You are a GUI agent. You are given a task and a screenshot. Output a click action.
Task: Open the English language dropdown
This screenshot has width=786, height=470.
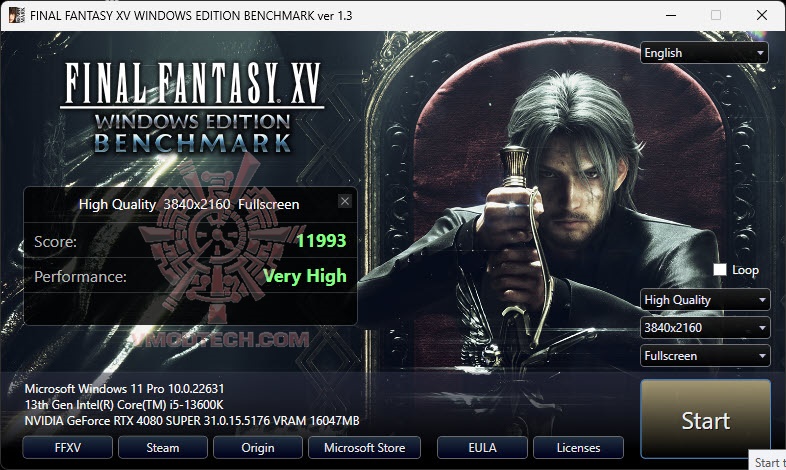coord(704,53)
